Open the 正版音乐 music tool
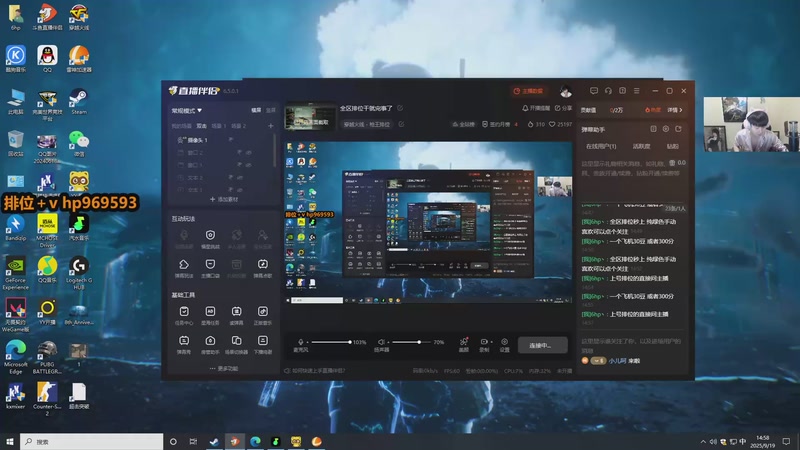Image resolution: width=800 pixels, height=450 pixels. (x=263, y=315)
